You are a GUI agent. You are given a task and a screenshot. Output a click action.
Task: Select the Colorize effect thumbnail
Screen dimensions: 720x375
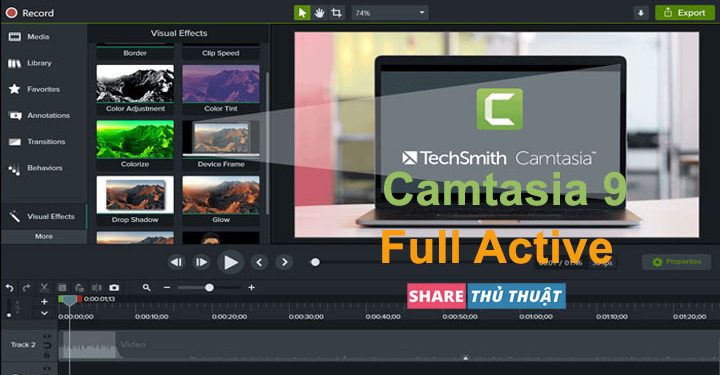point(135,140)
